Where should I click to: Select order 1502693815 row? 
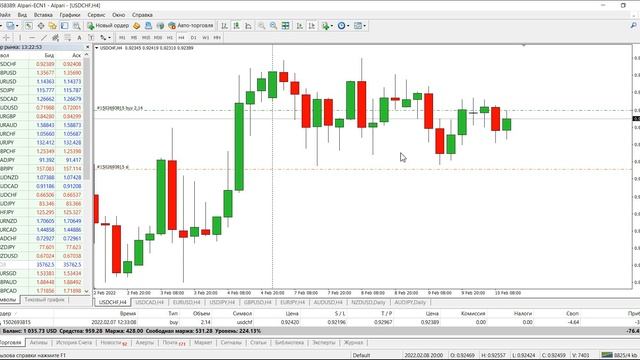[320, 322]
